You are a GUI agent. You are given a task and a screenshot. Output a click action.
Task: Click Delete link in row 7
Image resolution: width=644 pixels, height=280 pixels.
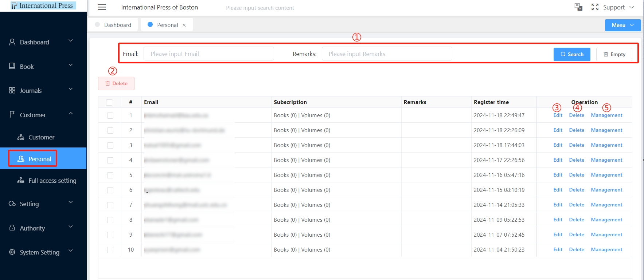coord(577,205)
